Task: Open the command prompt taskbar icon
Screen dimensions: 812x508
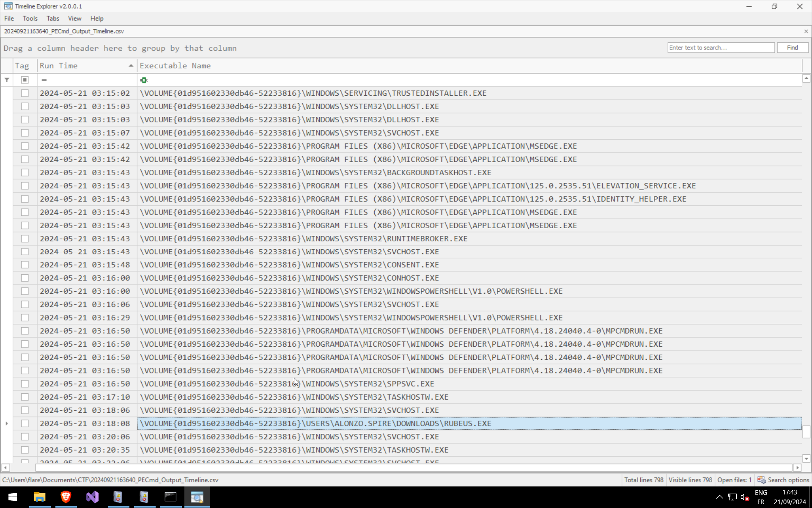Action: click(x=170, y=497)
